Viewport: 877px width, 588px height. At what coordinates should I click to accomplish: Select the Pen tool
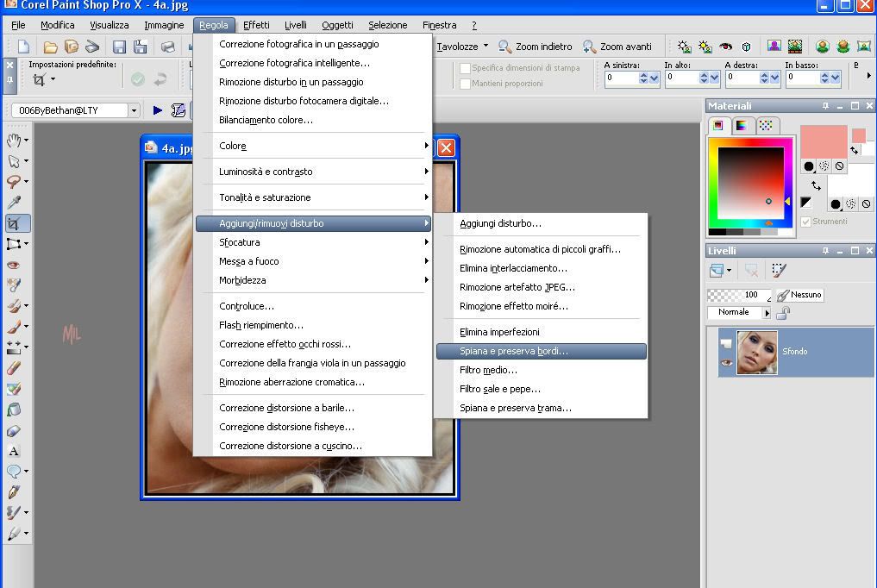point(14,491)
